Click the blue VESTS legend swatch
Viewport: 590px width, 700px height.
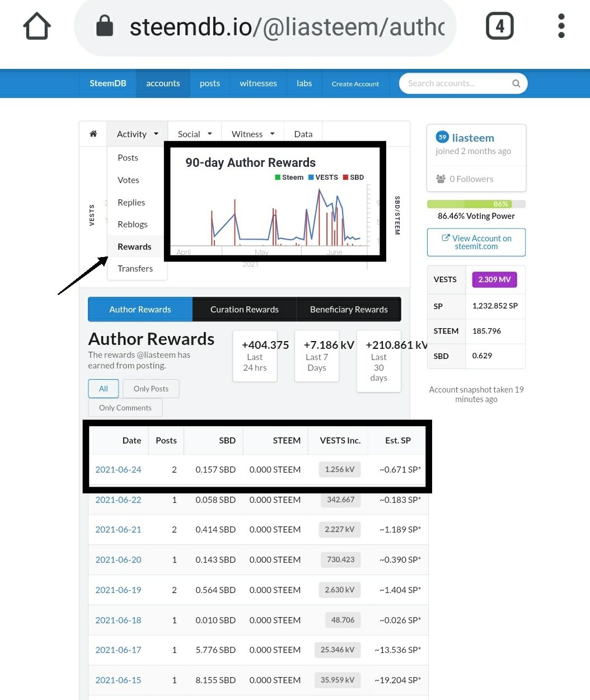[311, 177]
